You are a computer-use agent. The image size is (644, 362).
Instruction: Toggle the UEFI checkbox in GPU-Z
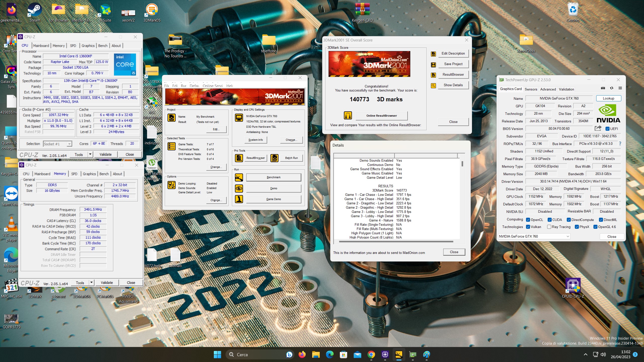(607, 129)
